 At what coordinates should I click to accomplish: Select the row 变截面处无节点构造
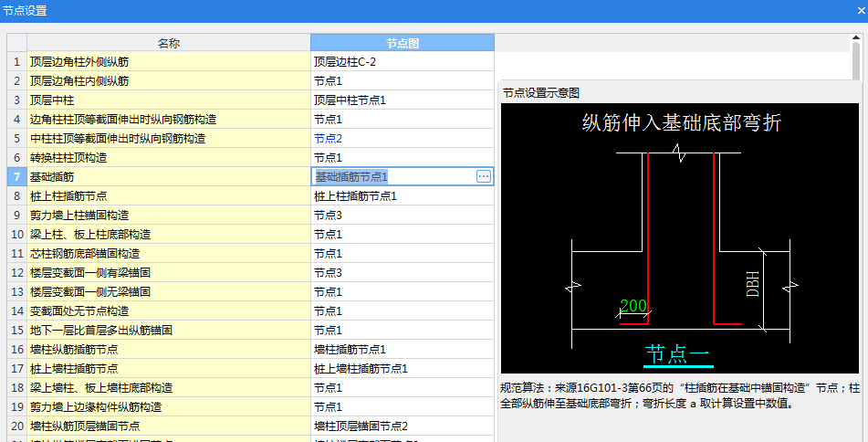point(169,310)
